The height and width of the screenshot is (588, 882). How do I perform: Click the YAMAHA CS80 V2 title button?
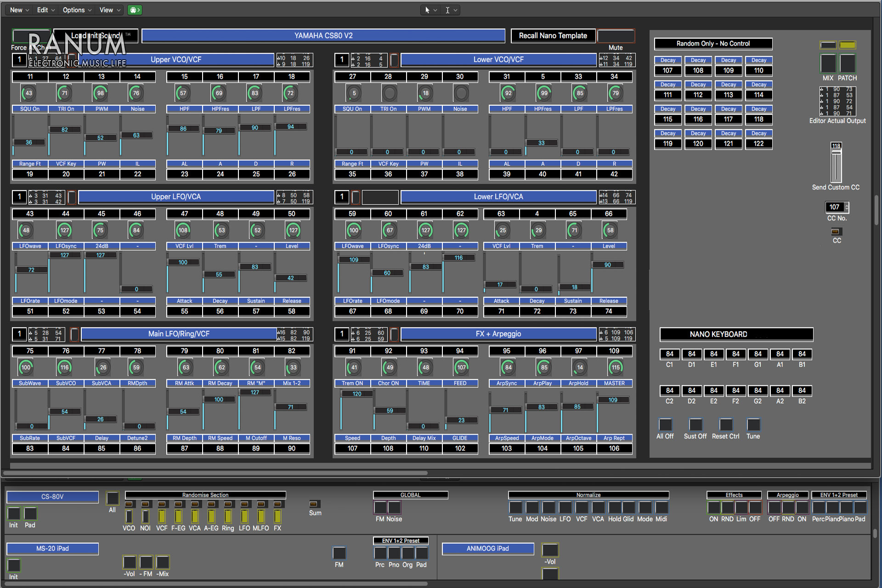point(323,36)
